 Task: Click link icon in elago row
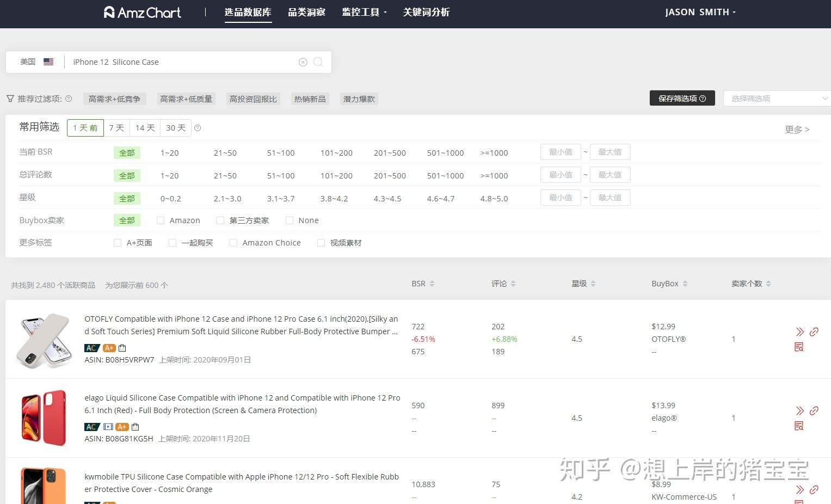814,410
